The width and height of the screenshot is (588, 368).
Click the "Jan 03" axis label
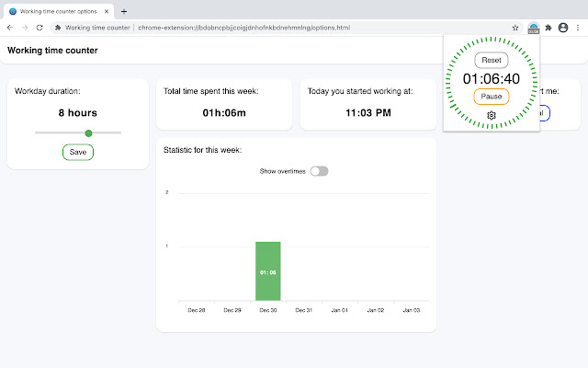[412, 310]
